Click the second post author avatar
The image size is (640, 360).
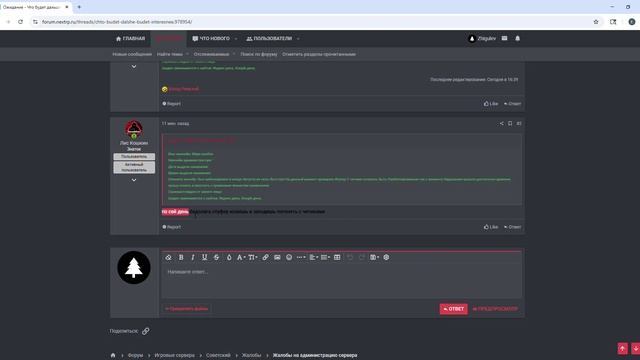(x=134, y=130)
